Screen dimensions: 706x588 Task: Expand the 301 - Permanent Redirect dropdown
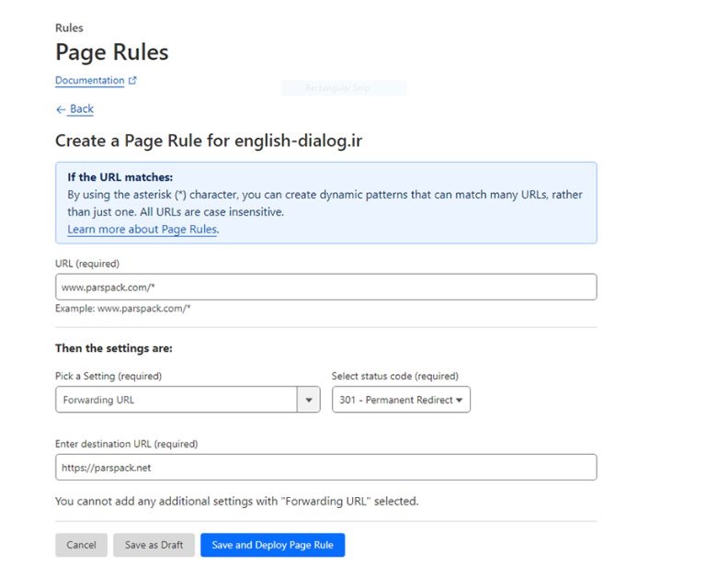(401, 400)
